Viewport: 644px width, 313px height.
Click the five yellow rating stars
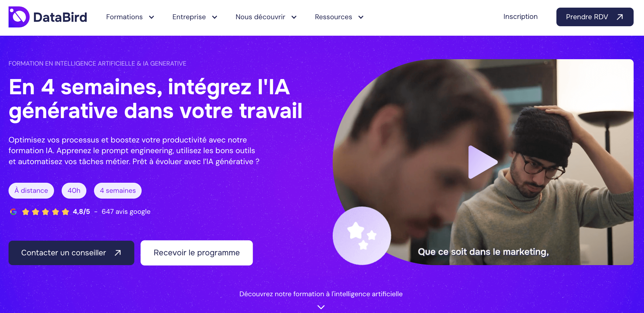coord(45,212)
